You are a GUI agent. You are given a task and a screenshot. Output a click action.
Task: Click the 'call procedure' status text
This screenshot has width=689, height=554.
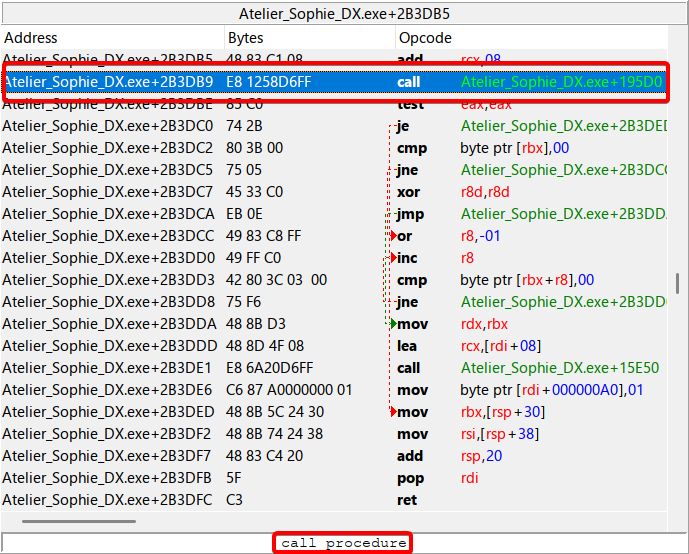pyautogui.click(x=343, y=543)
